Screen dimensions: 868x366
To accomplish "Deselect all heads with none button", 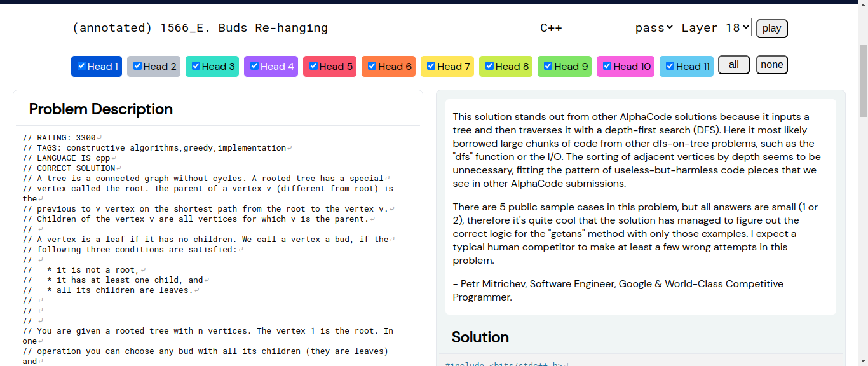I will (x=772, y=65).
